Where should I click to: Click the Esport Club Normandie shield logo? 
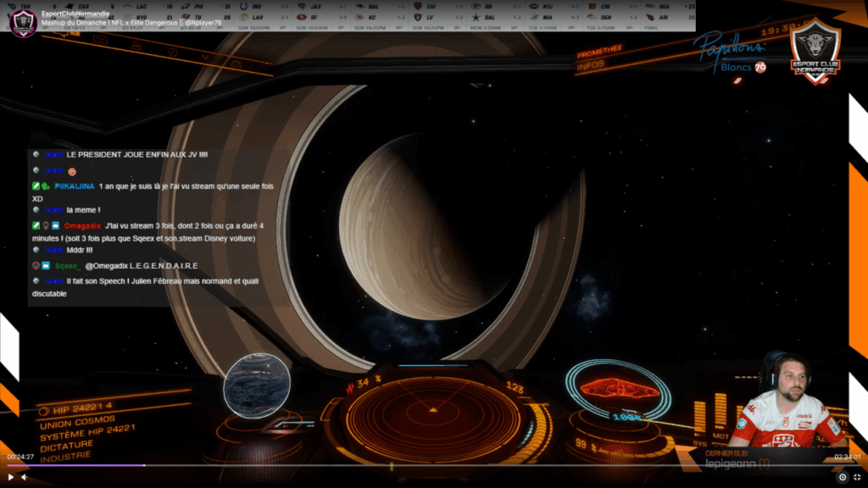815,52
